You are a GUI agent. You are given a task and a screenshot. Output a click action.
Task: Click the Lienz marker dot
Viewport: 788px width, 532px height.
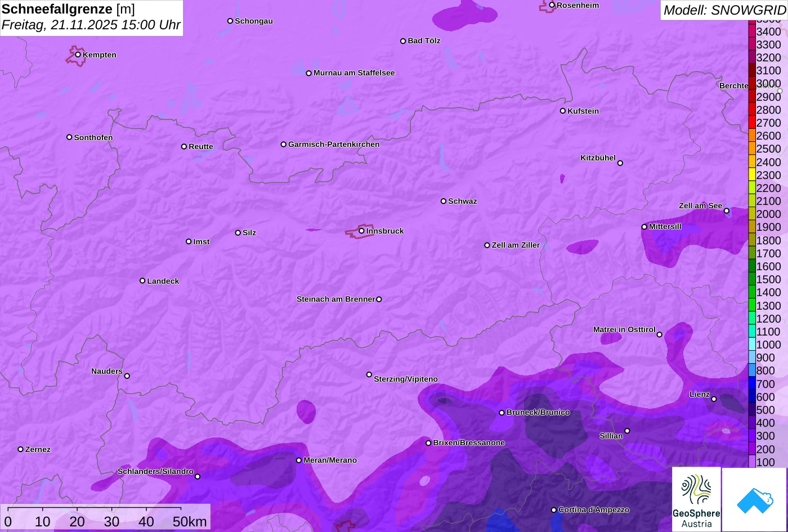point(714,399)
